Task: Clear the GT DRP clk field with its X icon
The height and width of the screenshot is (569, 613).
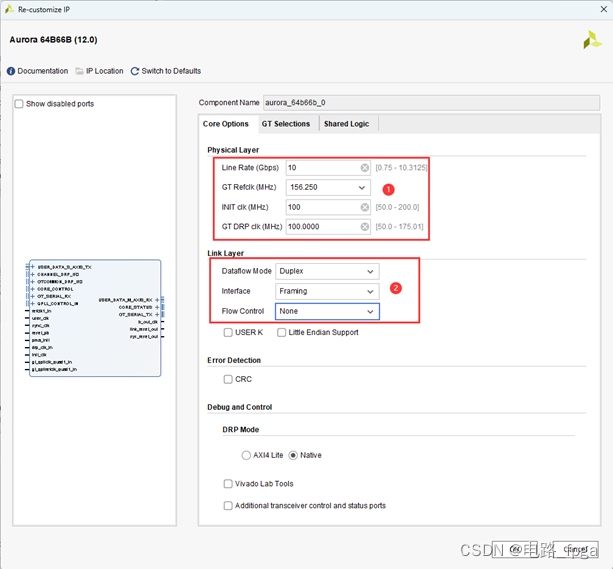Action: (x=364, y=227)
